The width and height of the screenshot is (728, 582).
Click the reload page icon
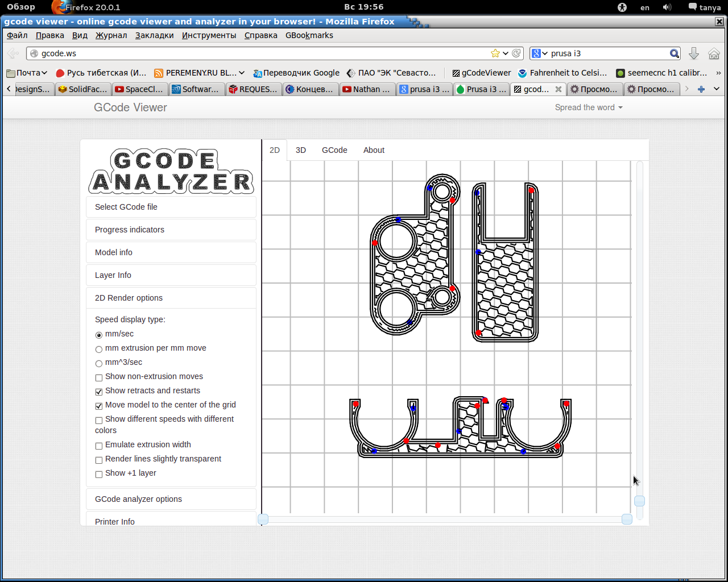point(516,53)
